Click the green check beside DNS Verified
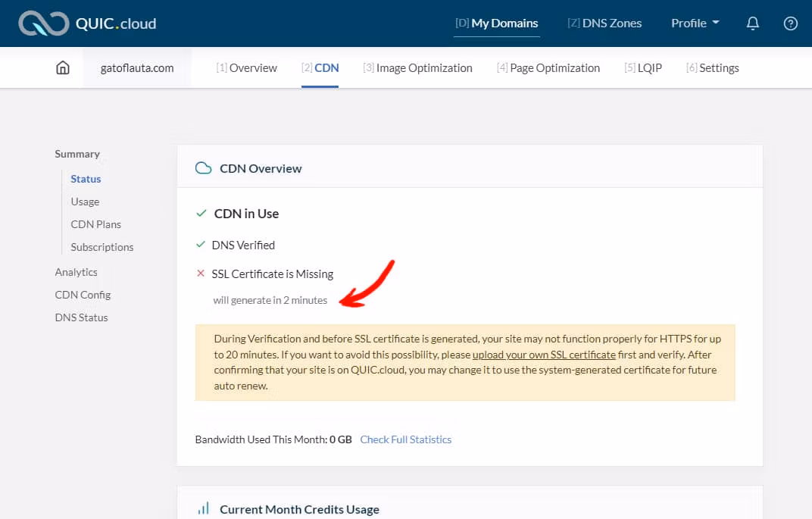This screenshot has height=519, width=812. pos(201,245)
